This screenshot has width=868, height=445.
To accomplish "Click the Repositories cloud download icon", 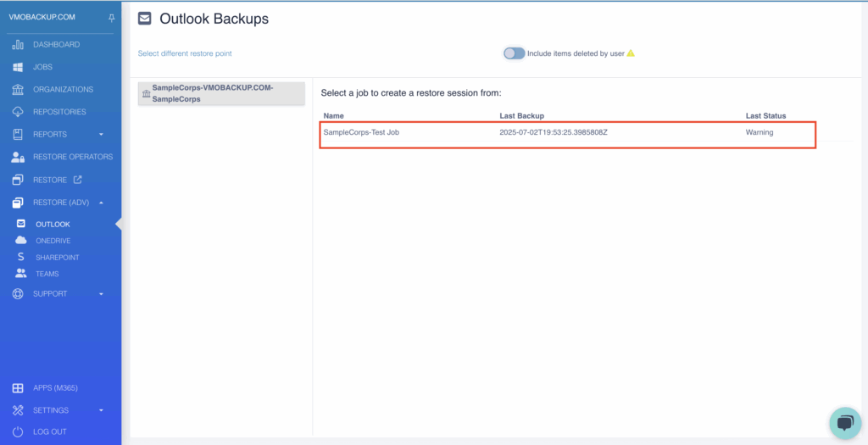I will 18,112.
